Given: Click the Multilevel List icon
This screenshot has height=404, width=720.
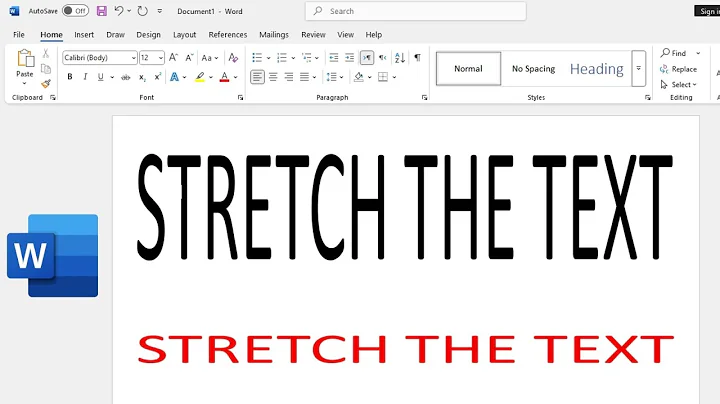Looking at the screenshot, I should tap(306, 57).
